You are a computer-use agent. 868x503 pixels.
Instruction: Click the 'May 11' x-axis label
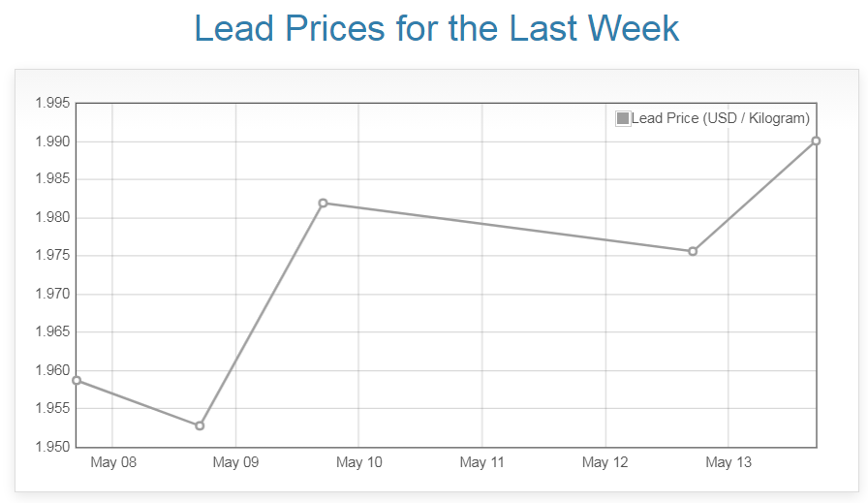(x=482, y=462)
